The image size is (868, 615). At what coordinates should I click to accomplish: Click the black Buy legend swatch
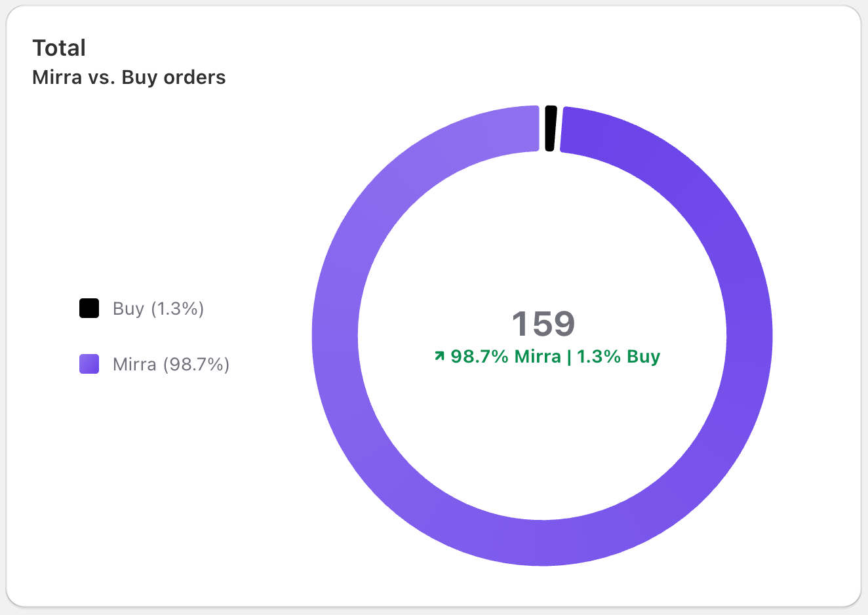[89, 308]
